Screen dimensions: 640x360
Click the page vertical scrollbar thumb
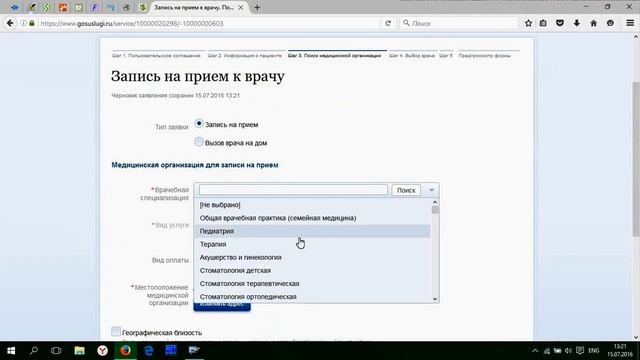[636, 158]
